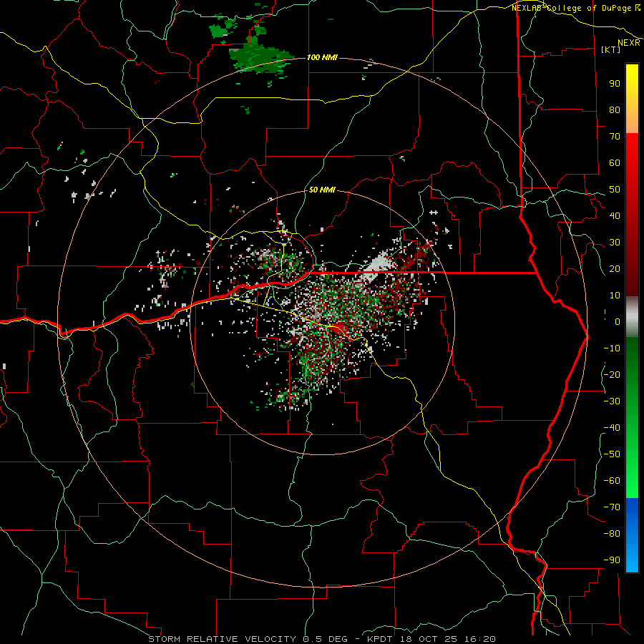Click the -10 scale value
Image resolution: width=644 pixels, height=644 pixels.
[612, 348]
